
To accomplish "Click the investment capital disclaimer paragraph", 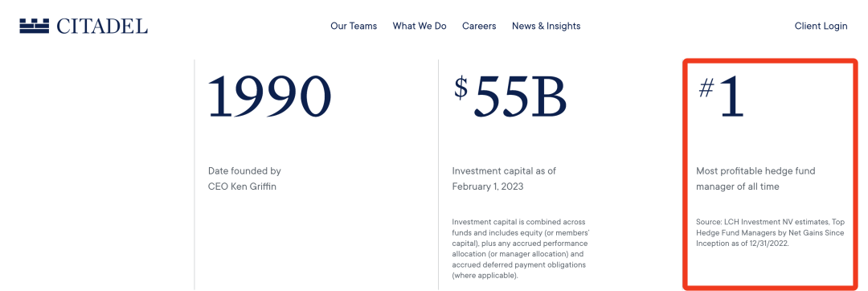I will [x=518, y=248].
